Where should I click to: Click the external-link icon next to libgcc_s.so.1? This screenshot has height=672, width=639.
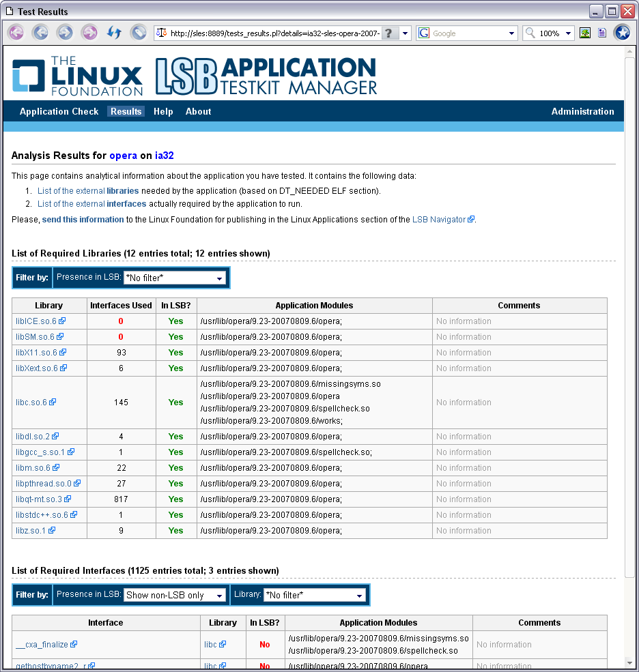coord(71,452)
